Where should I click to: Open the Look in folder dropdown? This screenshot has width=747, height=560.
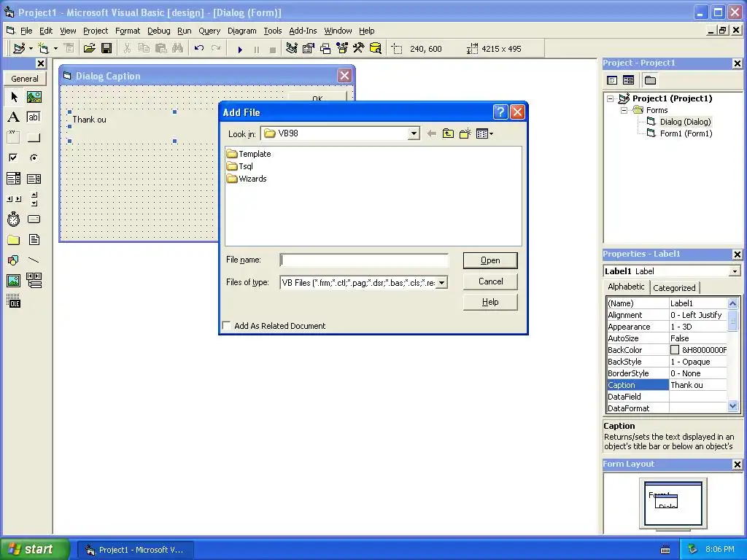tap(414, 134)
